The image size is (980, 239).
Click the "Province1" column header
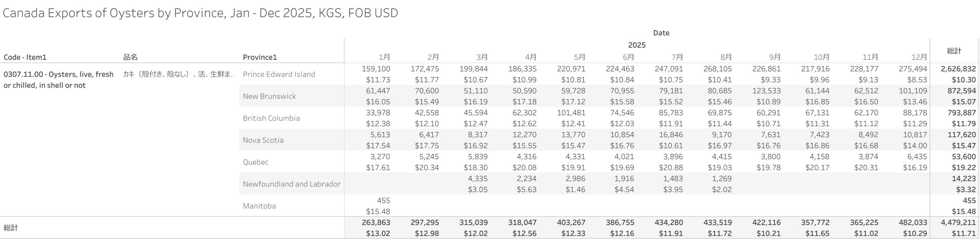pos(260,57)
